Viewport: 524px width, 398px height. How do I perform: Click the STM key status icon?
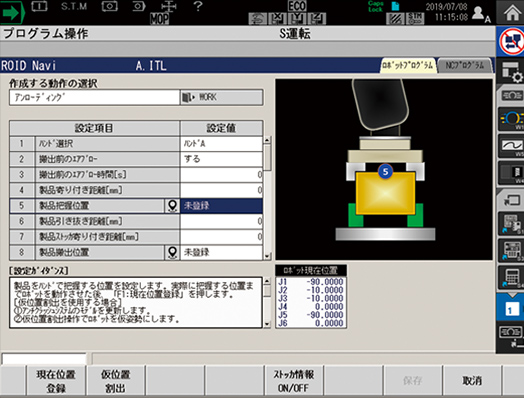click(x=416, y=19)
